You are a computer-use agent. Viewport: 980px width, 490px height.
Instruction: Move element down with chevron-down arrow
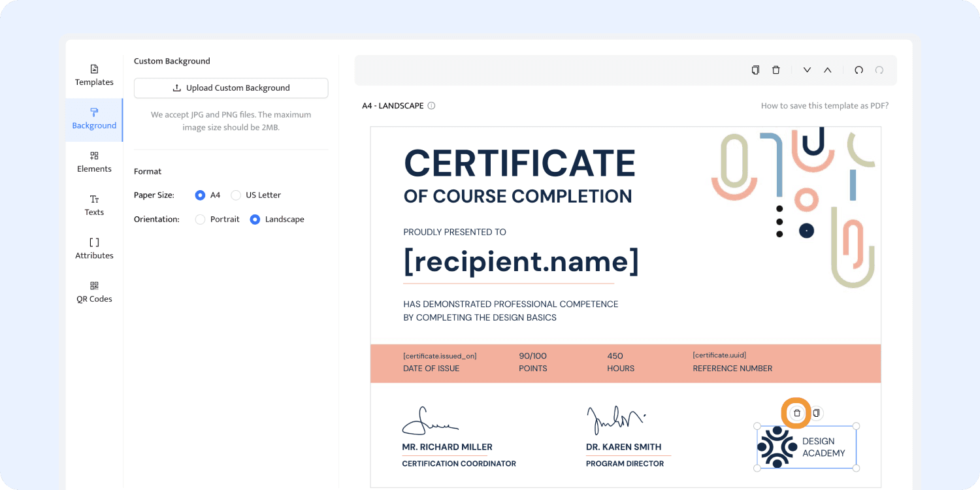pos(807,70)
